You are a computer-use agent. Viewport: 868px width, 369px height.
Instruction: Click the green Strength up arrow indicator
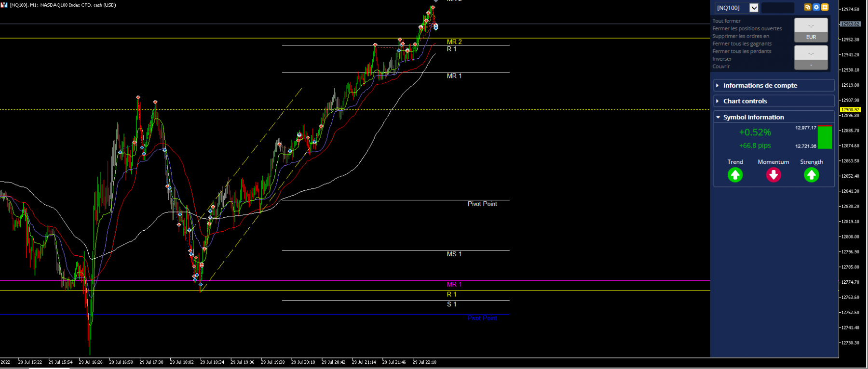(x=812, y=175)
